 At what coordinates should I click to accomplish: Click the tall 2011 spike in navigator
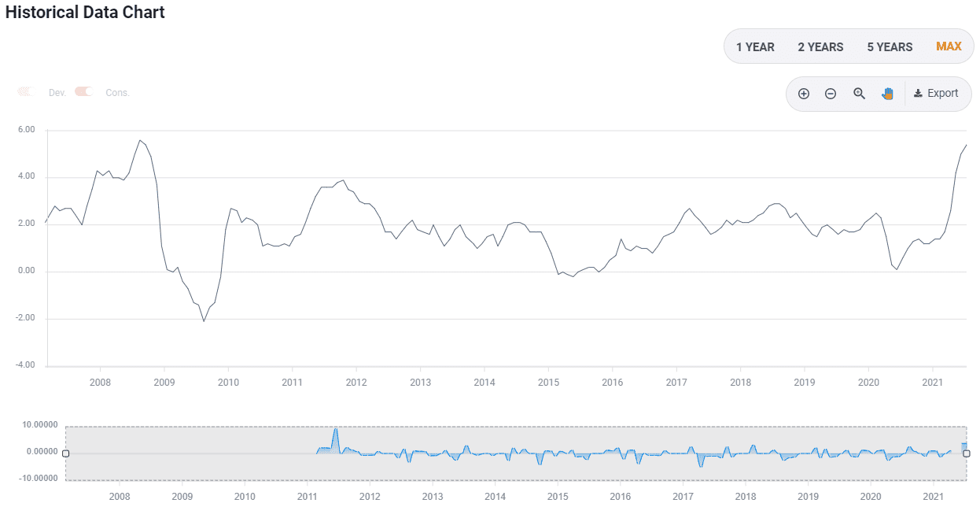[336, 431]
